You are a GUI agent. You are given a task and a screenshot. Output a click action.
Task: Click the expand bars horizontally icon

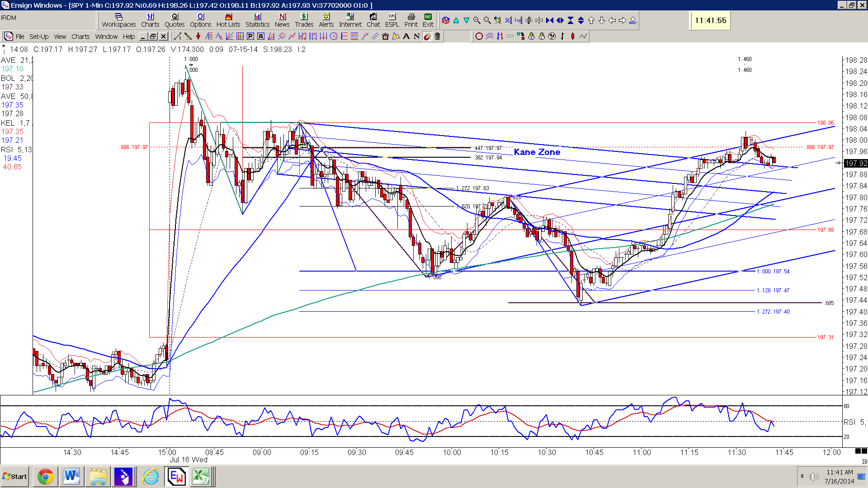coord(560,20)
